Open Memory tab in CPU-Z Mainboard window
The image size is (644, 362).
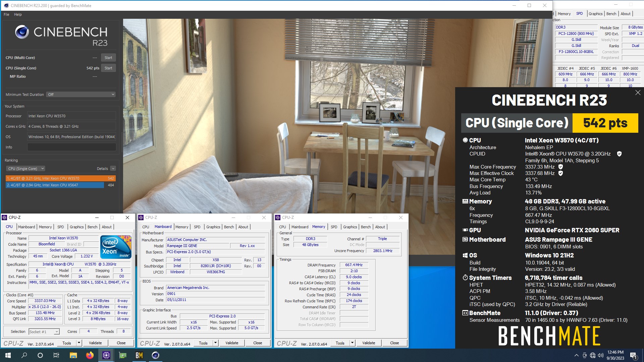[182, 227]
